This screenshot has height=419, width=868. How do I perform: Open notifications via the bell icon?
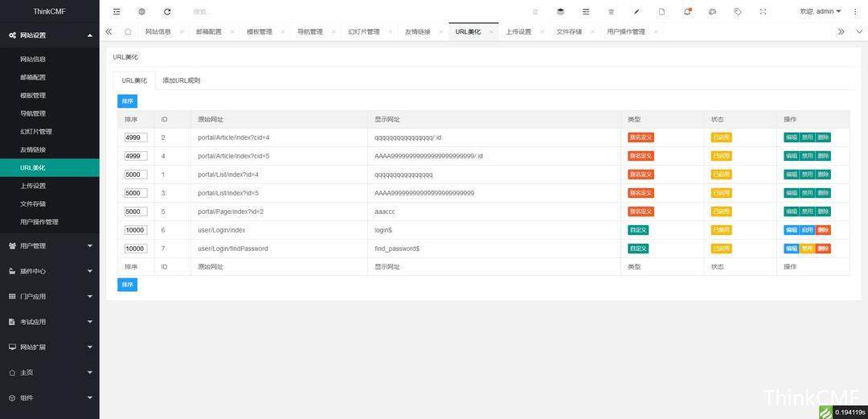pyautogui.click(x=687, y=12)
